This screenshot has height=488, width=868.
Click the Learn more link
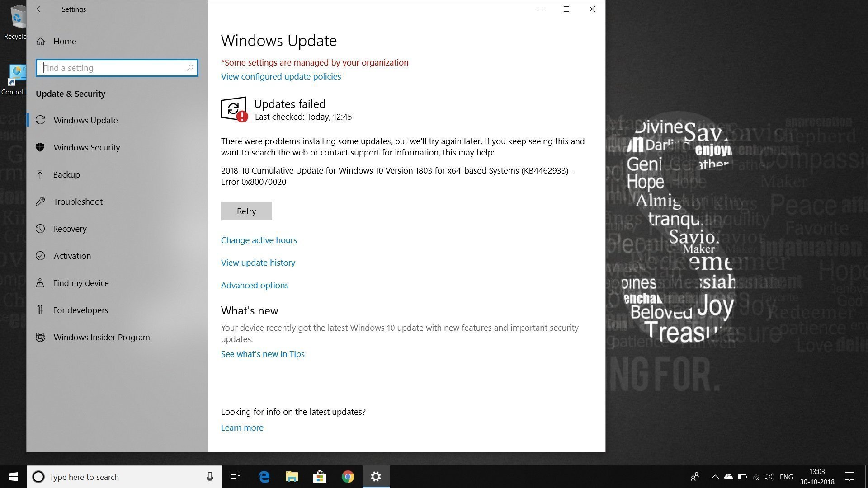(x=242, y=427)
